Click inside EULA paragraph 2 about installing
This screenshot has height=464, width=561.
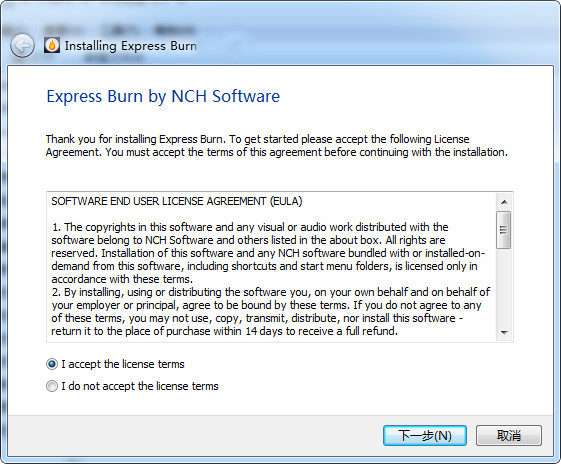270,312
